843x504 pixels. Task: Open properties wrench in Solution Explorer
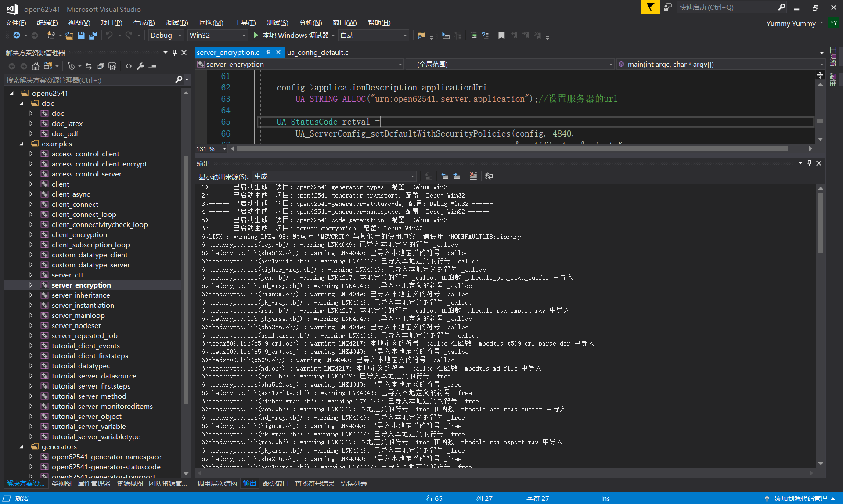(x=140, y=66)
